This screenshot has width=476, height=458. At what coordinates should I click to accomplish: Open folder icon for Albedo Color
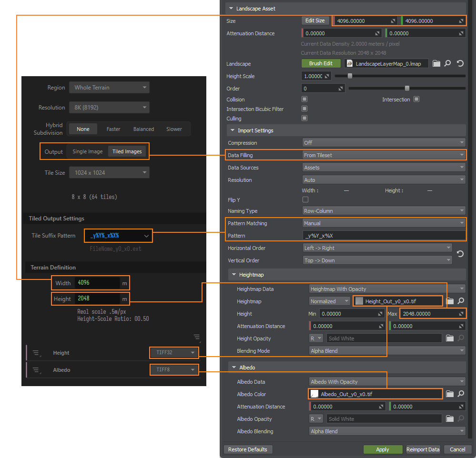(450, 394)
